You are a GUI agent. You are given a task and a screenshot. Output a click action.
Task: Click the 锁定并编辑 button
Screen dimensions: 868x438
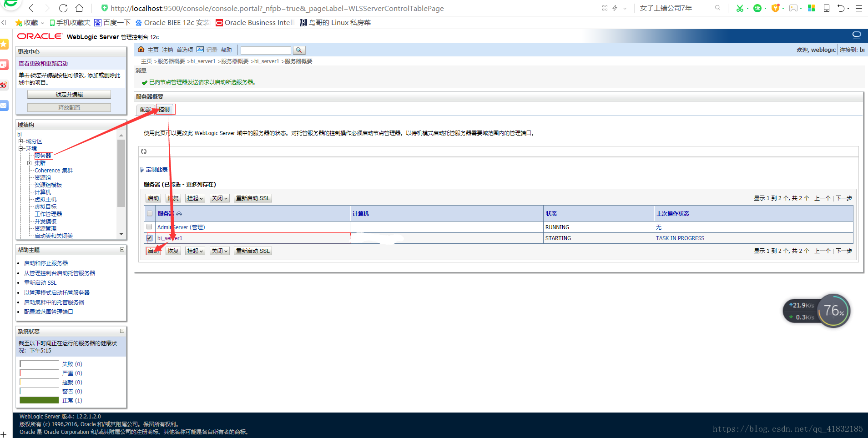click(x=69, y=95)
